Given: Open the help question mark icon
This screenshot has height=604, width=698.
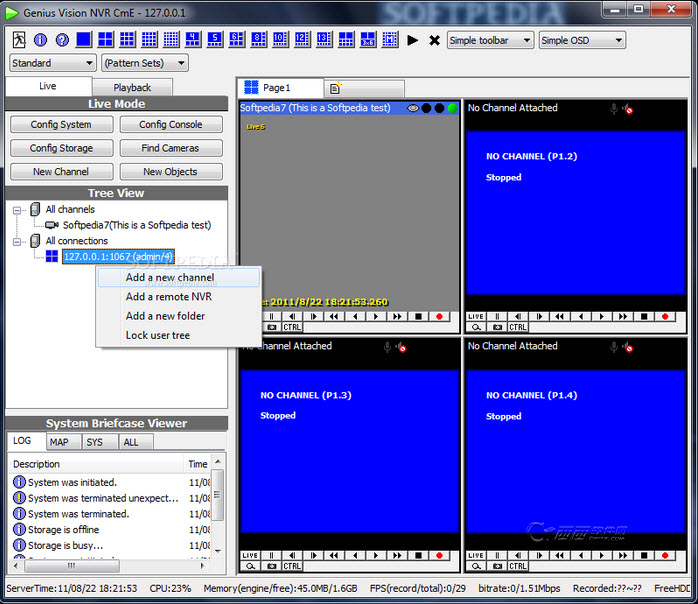Looking at the screenshot, I should tap(62, 40).
